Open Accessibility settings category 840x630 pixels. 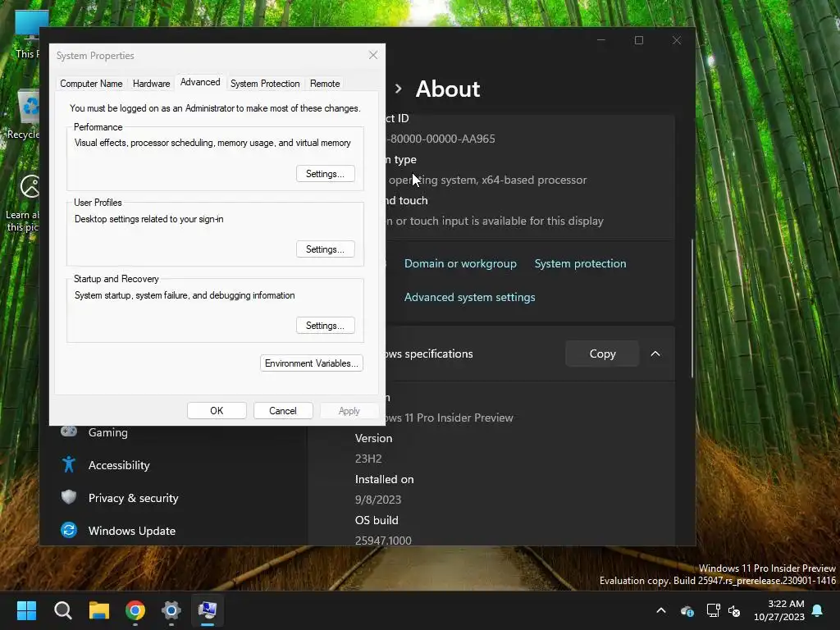point(119,465)
